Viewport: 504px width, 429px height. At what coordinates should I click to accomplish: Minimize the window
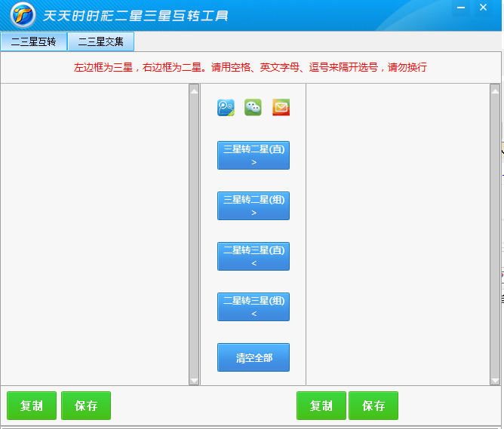click(x=461, y=8)
